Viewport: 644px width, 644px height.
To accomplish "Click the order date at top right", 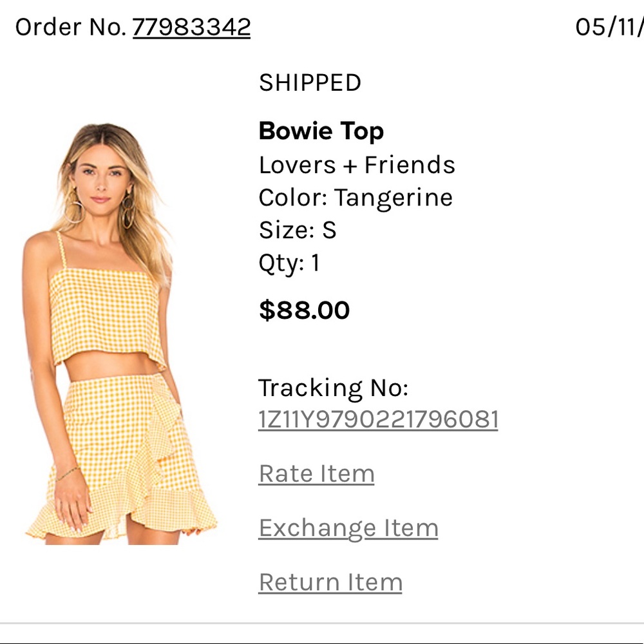I will pos(609,27).
